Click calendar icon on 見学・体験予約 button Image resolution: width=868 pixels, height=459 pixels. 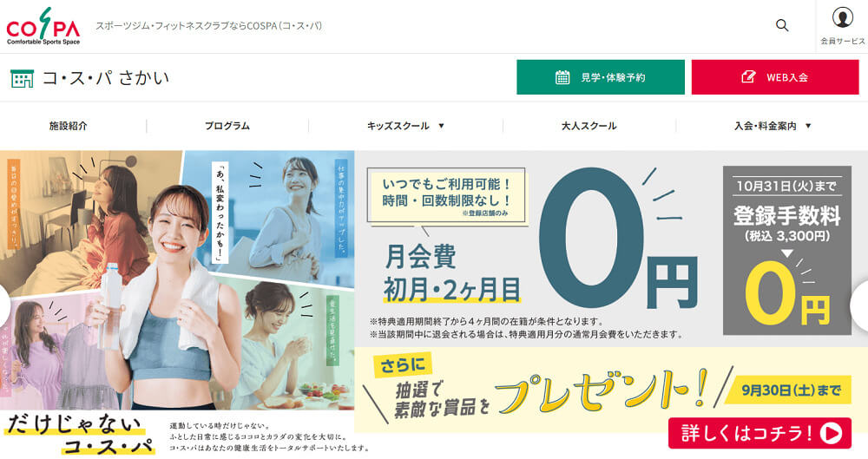[562, 77]
